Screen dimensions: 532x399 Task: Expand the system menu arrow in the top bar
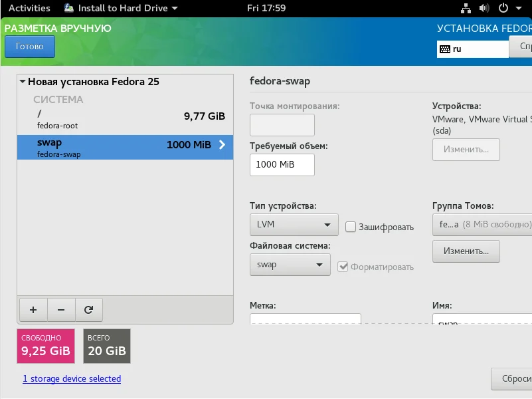tap(519, 8)
